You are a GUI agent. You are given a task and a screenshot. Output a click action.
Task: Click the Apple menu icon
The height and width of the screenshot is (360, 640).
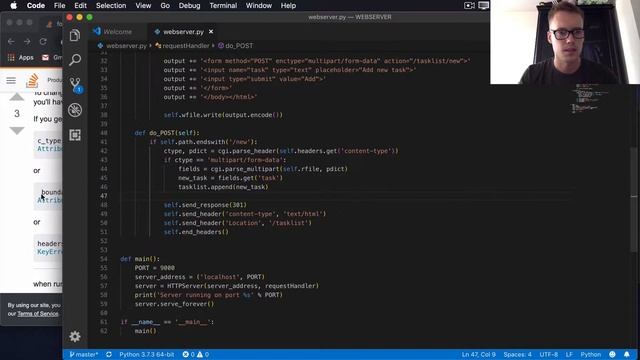[13, 5]
